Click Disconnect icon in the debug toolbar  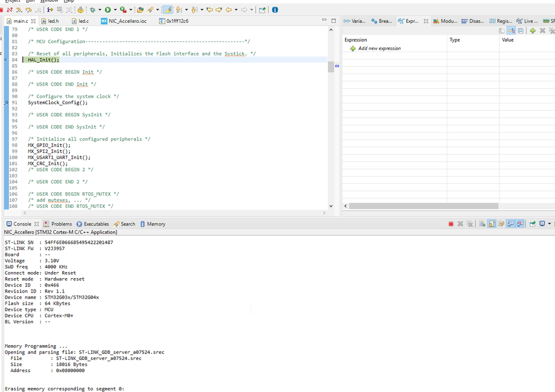[x=9, y=9]
